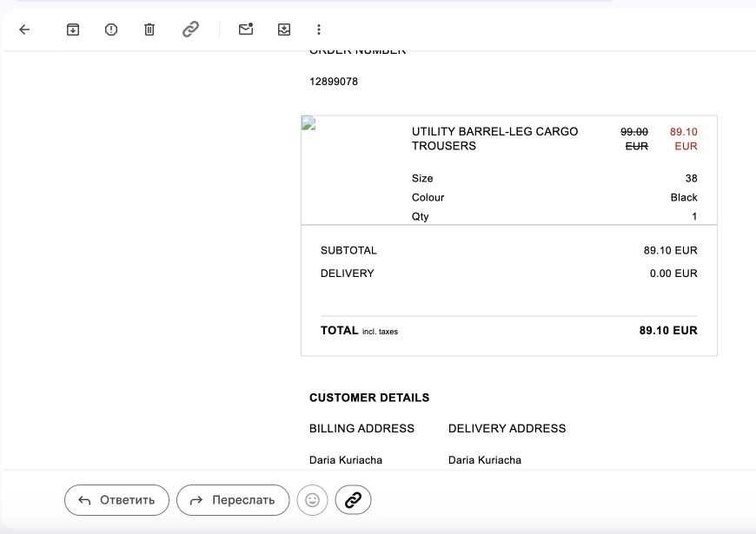The image size is (756, 534).
Task: Click Daria Kuriacha under billing address
Action: point(346,460)
